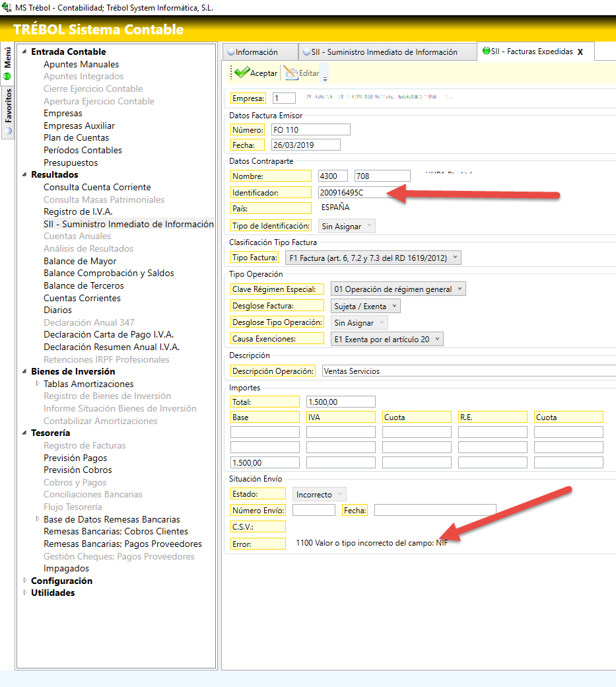
Task: Click the Editar pencil icon
Action: pos(291,73)
